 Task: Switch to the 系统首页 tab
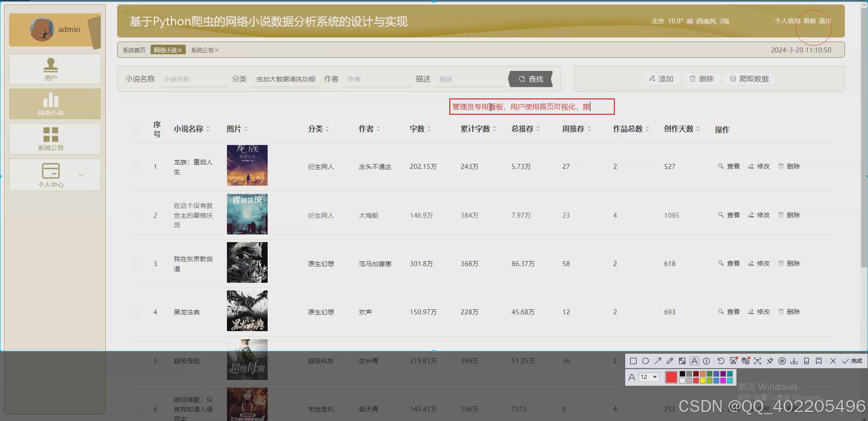tap(133, 50)
